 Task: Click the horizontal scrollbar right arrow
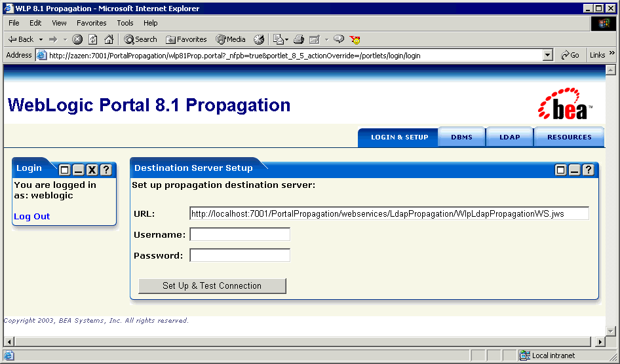(600, 342)
